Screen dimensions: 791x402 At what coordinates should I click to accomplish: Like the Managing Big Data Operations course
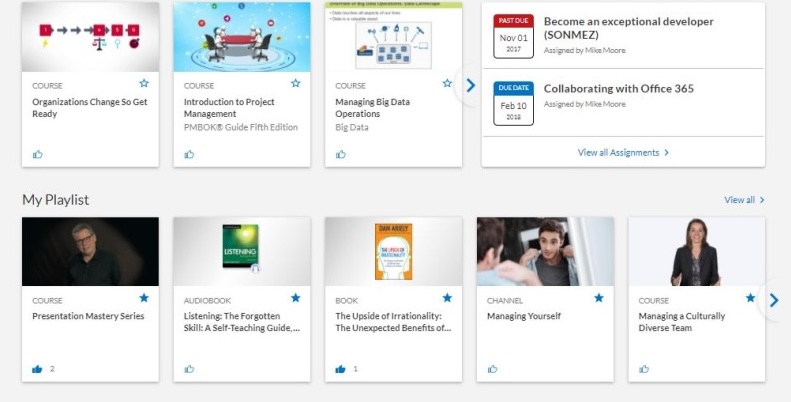pos(341,154)
